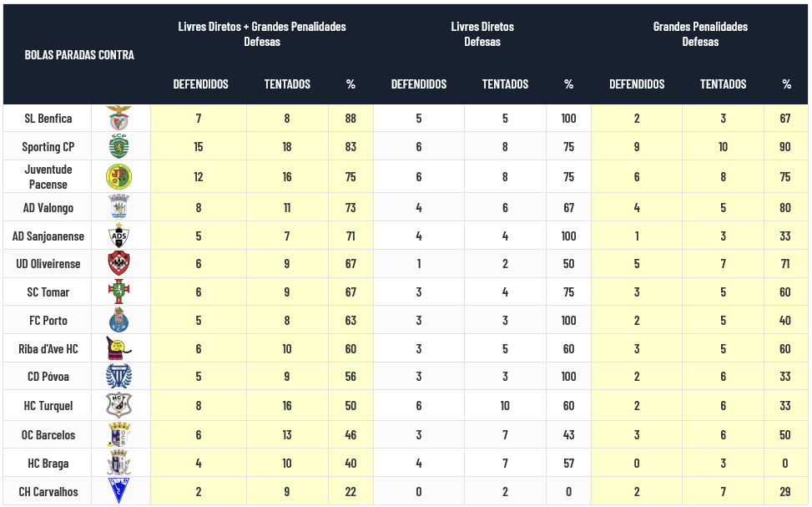This screenshot has height=507, width=812.
Task: Click the Riba d'Ave HC crest
Action: coord(119,349)
